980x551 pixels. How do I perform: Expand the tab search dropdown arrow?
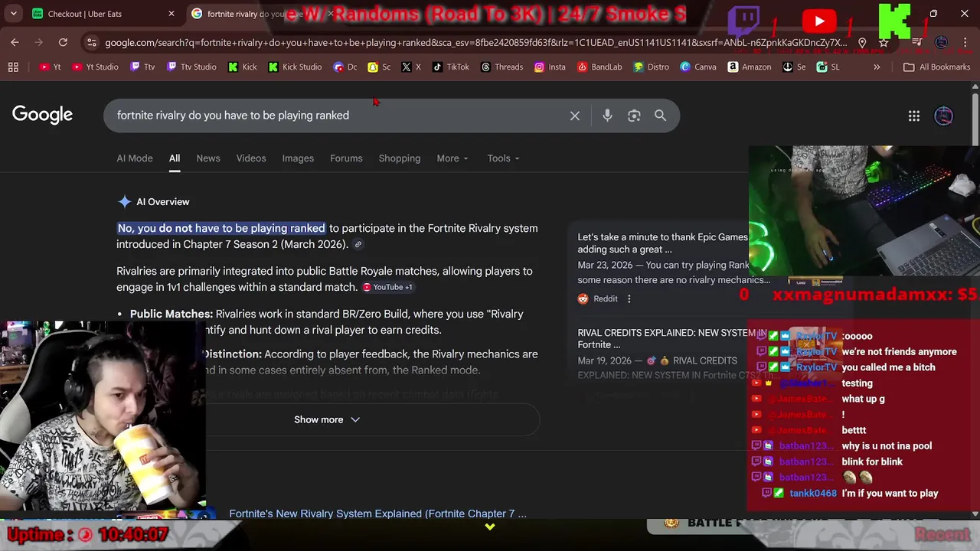pyautogui.click(x=13, y=14)
